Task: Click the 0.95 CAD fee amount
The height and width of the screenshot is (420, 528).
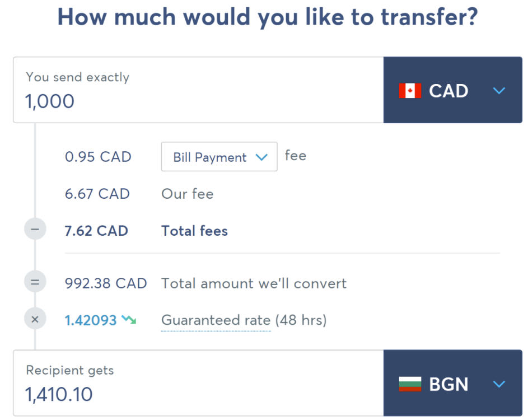Action: point(98,157)
